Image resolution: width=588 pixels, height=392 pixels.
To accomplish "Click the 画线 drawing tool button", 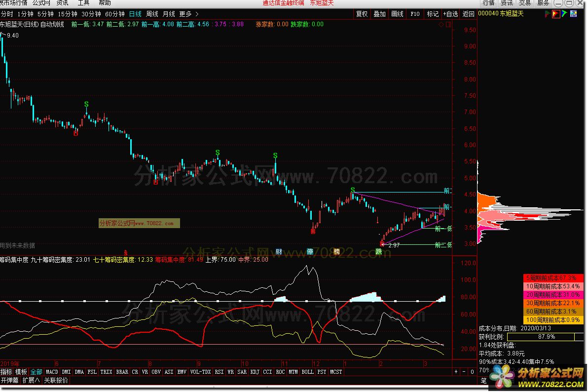I will tap(397, 14).
